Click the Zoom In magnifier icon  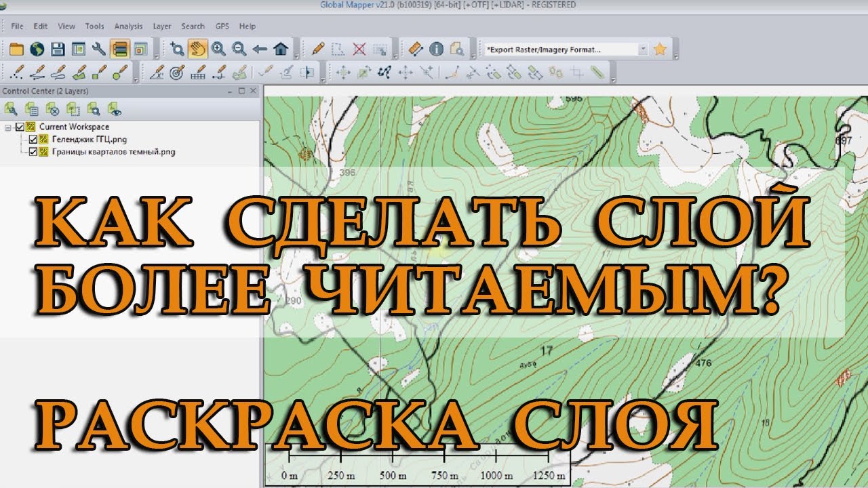point(218,49)
